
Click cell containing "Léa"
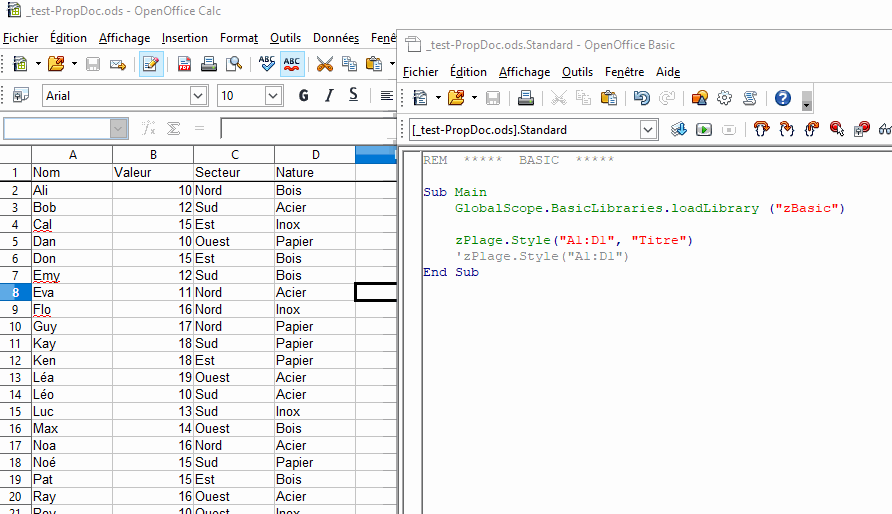72,378
